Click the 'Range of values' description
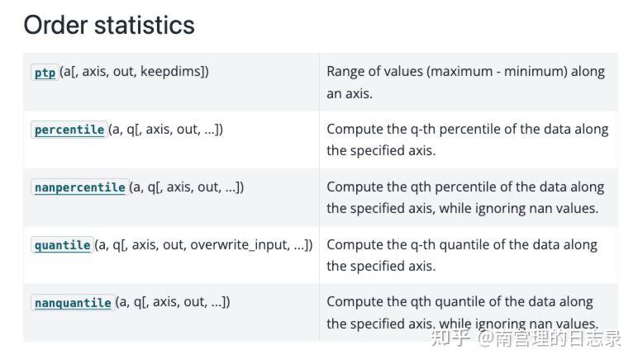This screenshot has height=364, width=638. click(x=465, y=72)
